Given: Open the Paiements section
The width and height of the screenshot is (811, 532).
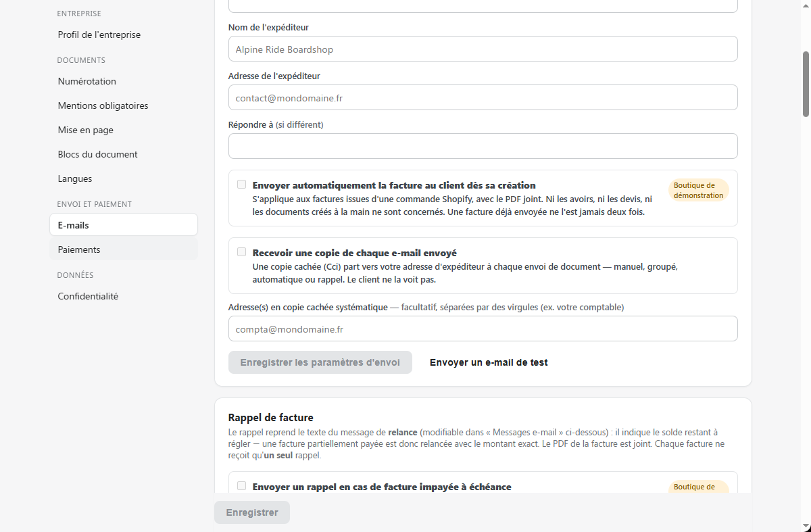Looking at the screenshot, I should pos(124,249).
